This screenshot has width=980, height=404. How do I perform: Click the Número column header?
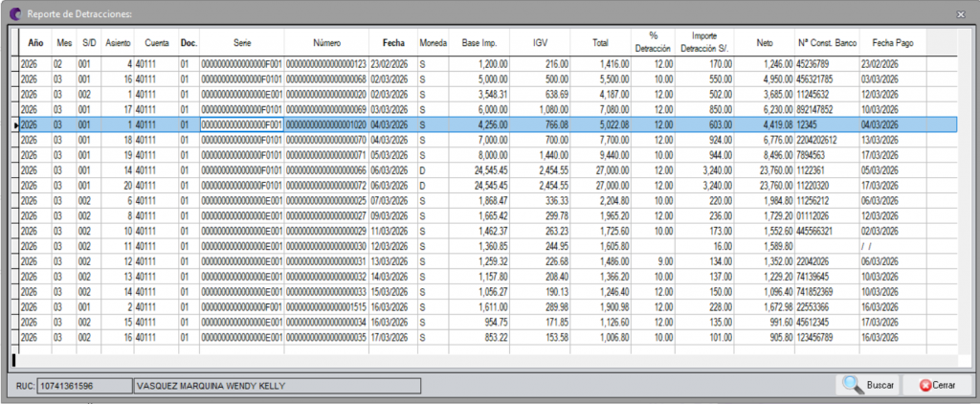326,43
